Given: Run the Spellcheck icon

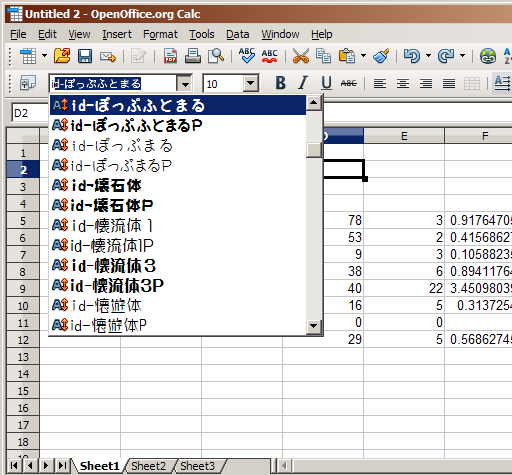Looking at the screenshot, I should (247, 56).
